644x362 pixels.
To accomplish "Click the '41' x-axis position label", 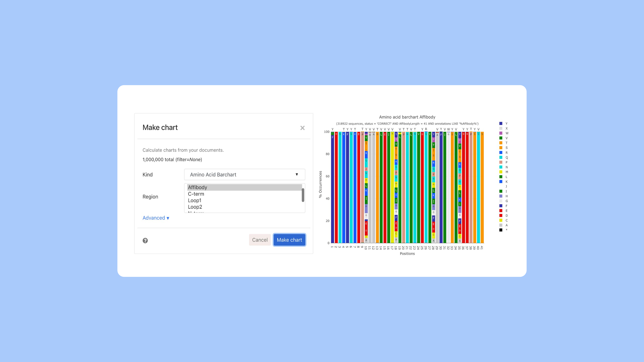I will pyautogui.click(x=482, y=248).
